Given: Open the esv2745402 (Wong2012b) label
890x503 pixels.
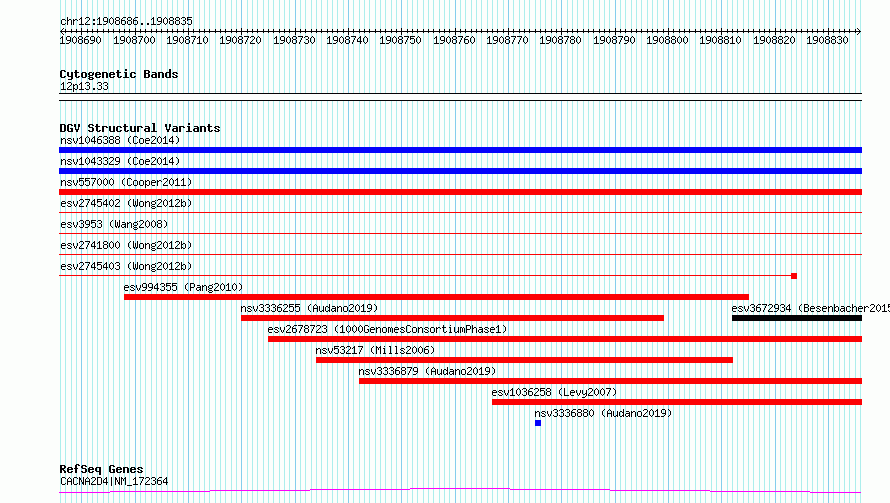Looking at the screenshot, I should tap(126, 203).
